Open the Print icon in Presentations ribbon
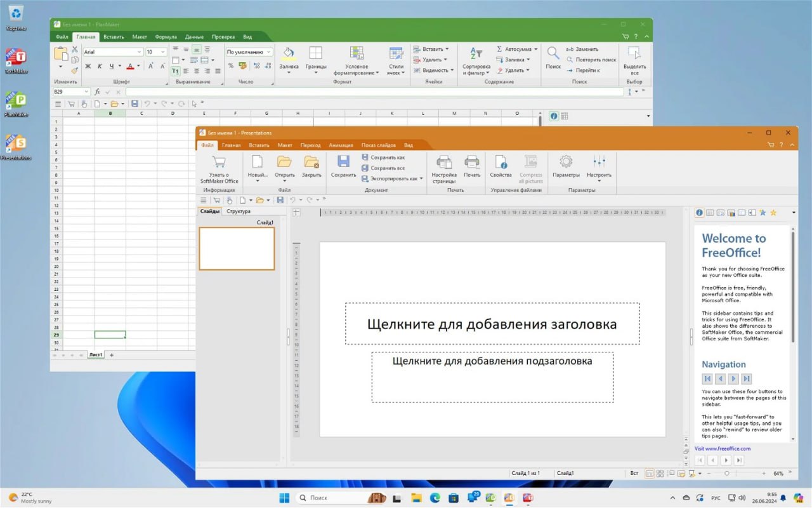The image size is (812, 508). 472,162
